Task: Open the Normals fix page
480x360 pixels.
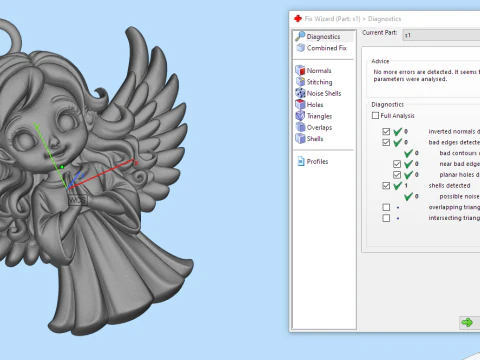Action: 319,71
